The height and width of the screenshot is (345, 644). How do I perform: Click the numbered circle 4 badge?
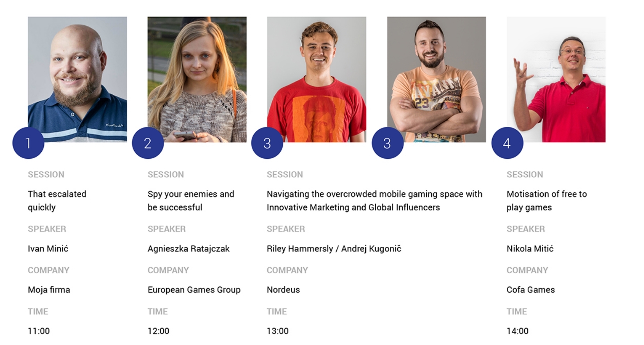point(507,143)
